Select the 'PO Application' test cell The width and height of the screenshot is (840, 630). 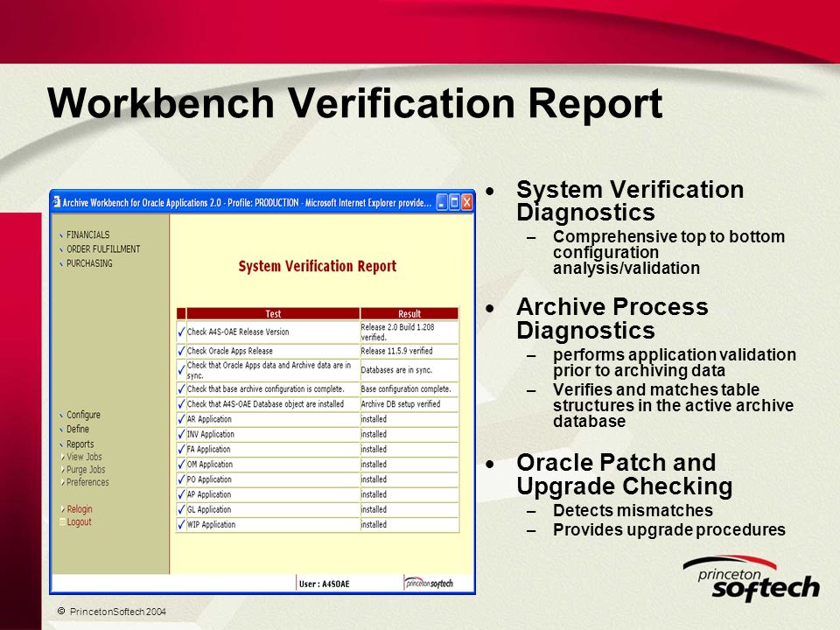[273, 479]
